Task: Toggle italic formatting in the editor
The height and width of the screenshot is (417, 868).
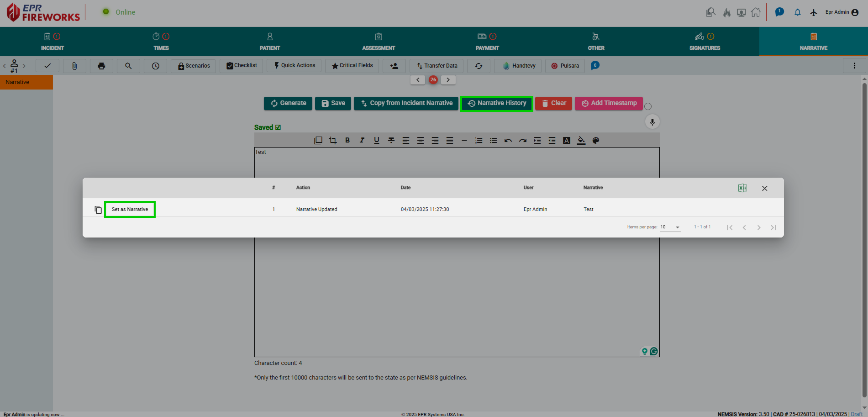Action: point(362,140)
